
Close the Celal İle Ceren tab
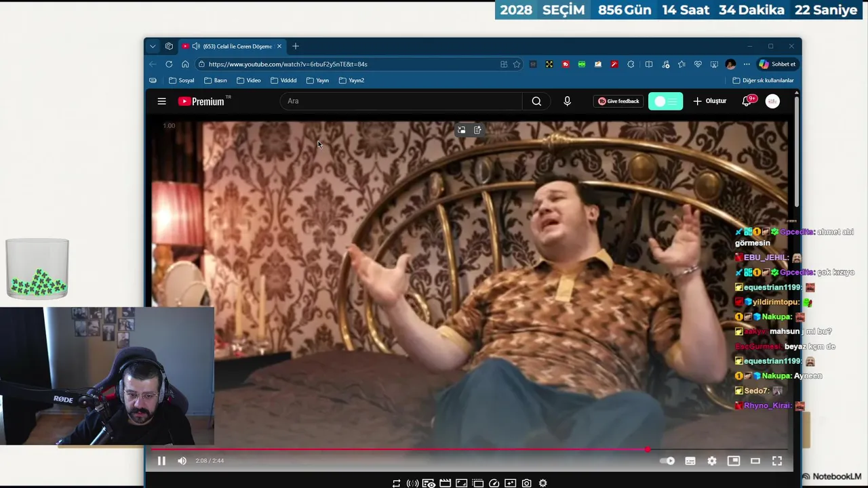[x=279, y=46]
